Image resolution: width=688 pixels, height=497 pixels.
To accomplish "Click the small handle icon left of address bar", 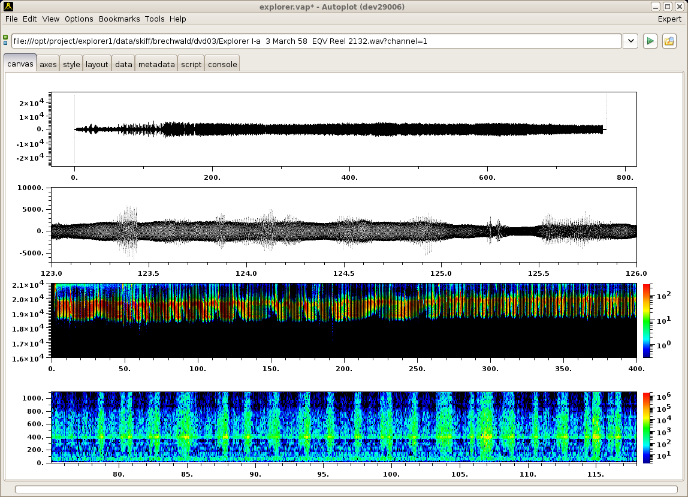I will (5, 41).
